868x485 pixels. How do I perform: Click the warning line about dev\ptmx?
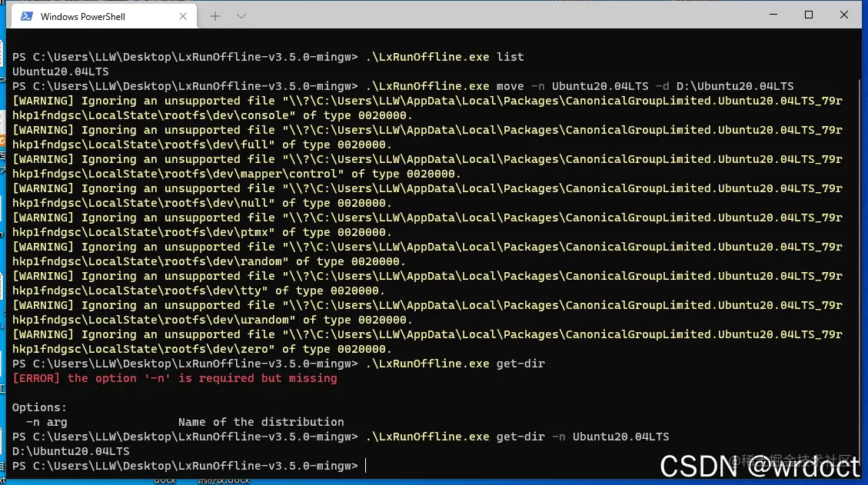427,225
